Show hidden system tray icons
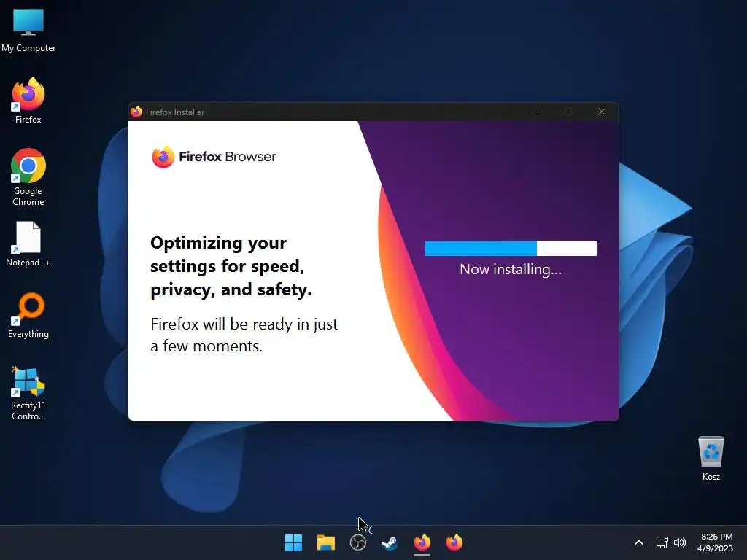The width and height of the screenshot is (747, 560). click(x=639, y=542)
